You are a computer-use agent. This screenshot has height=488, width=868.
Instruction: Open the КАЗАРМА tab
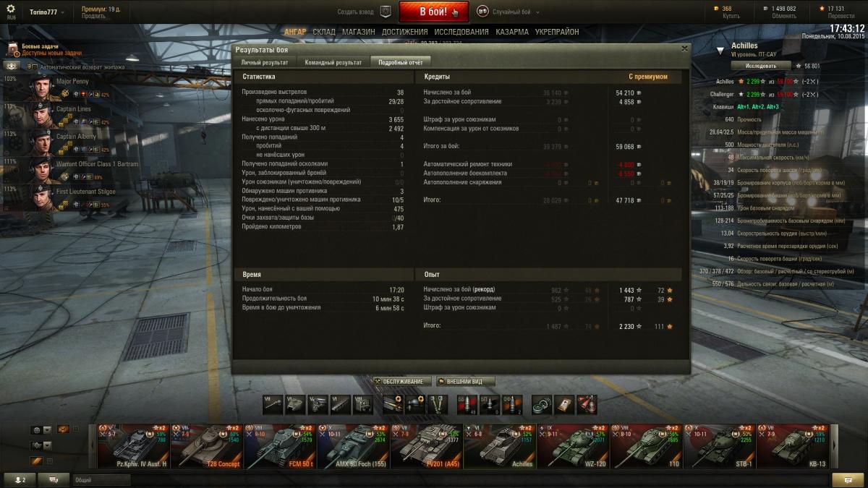[512, 32]
